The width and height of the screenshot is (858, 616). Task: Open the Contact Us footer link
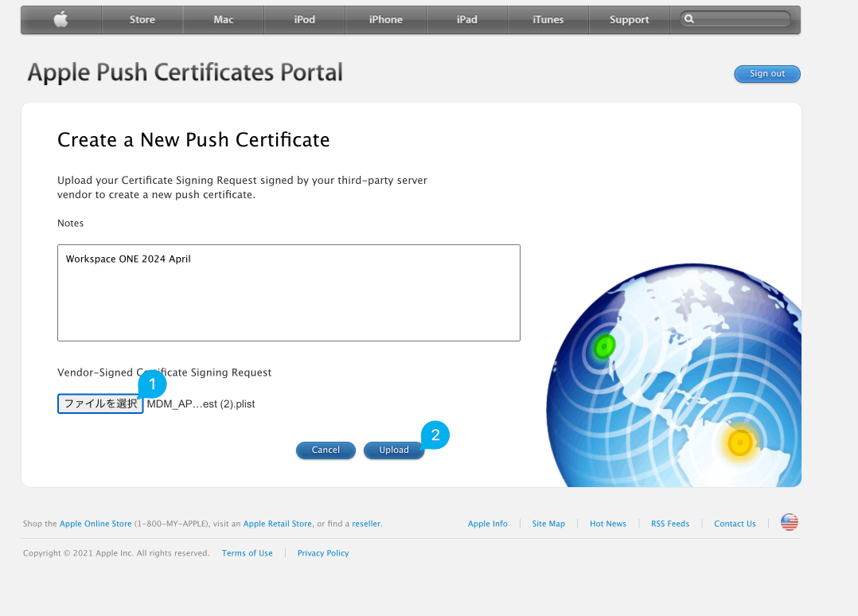735,524
